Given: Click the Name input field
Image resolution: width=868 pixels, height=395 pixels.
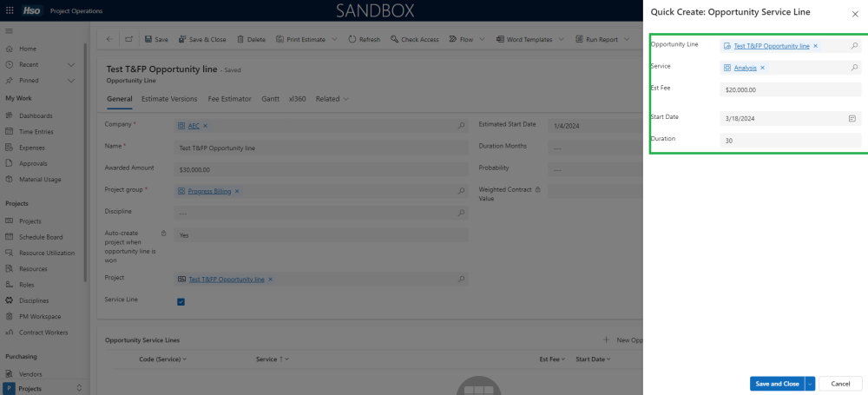Looking at the screenshot, I should (x=321, y=148).
